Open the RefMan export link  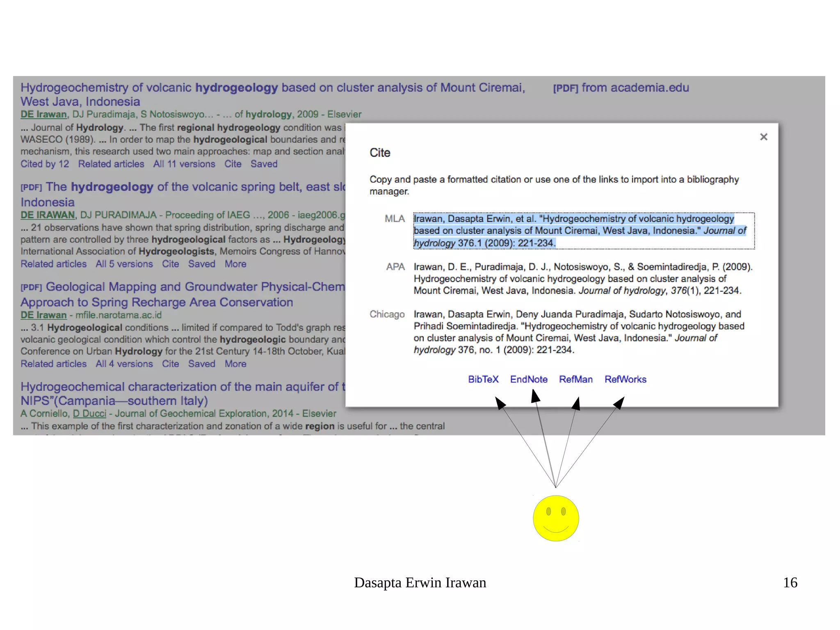pyautogui.click(x=575, y=379)
